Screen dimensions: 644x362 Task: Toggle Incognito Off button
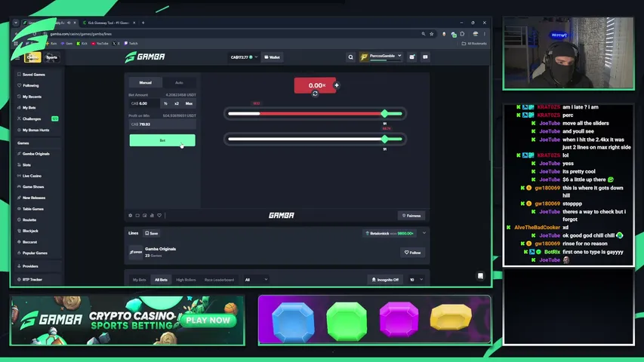[385, 280]
